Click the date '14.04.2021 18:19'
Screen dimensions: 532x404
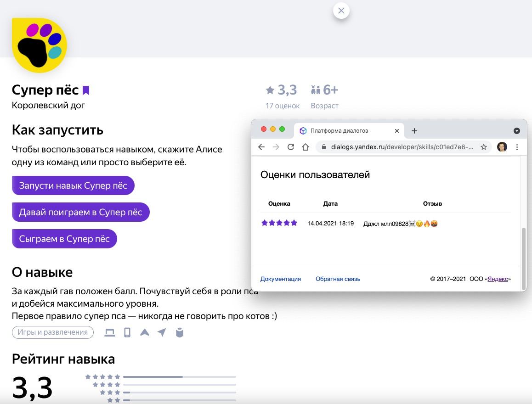pos(330,224)
